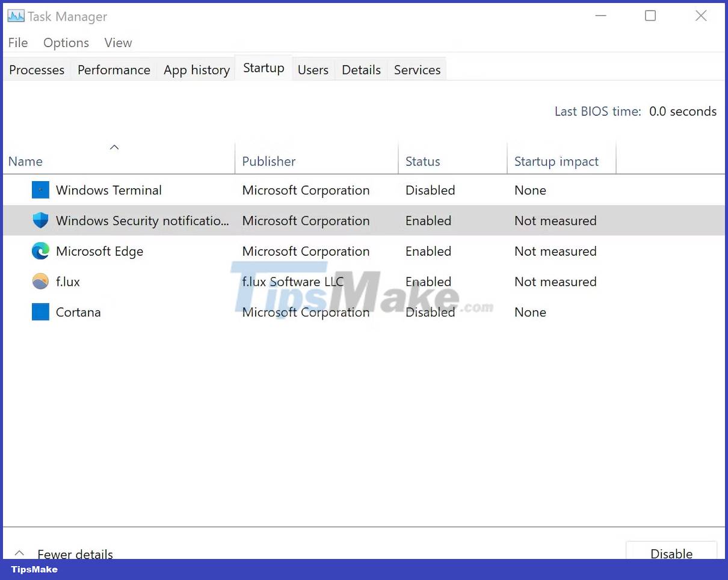Click the Last BIOS time value
728x580 pixels.
[683, 111]
